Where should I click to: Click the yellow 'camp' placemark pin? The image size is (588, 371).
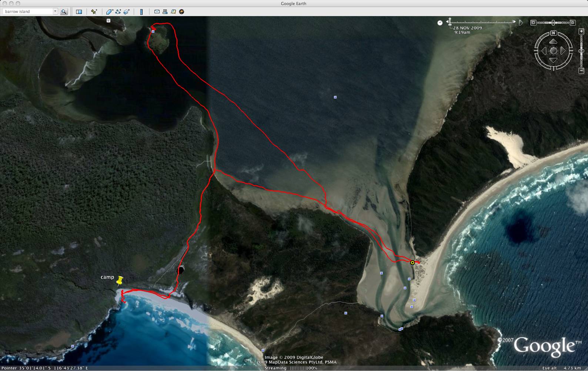tap(120, 281)
